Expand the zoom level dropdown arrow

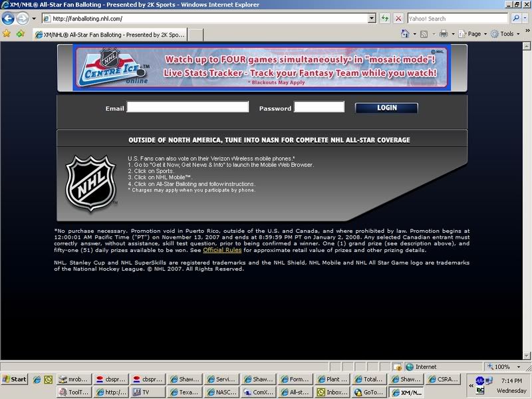click(519, 367)
